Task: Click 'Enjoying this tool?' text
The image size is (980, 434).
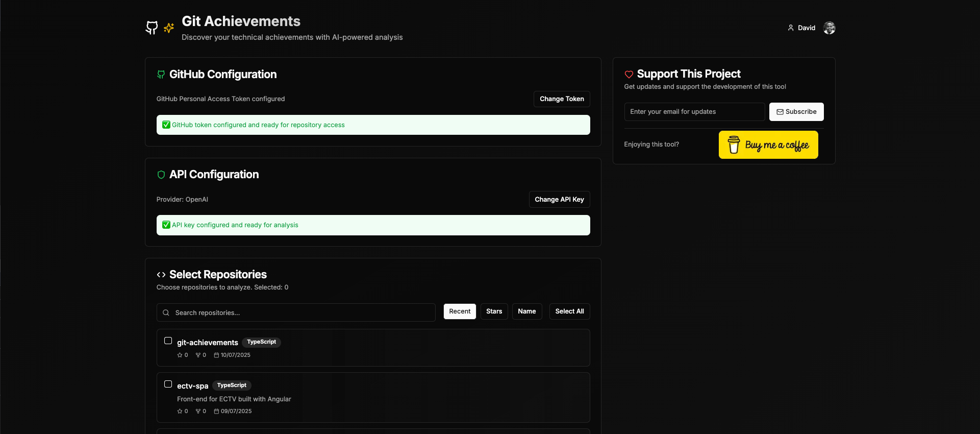Action: click(651, 144)
